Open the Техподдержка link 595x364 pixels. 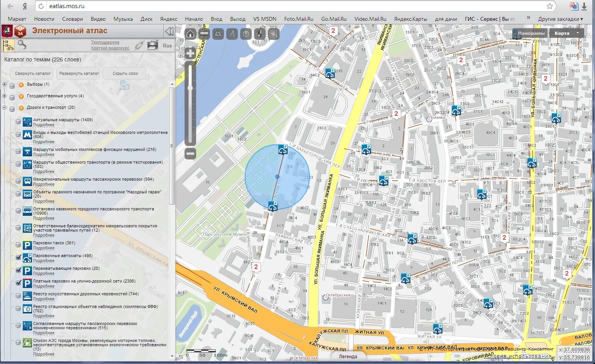pos(105,42)
